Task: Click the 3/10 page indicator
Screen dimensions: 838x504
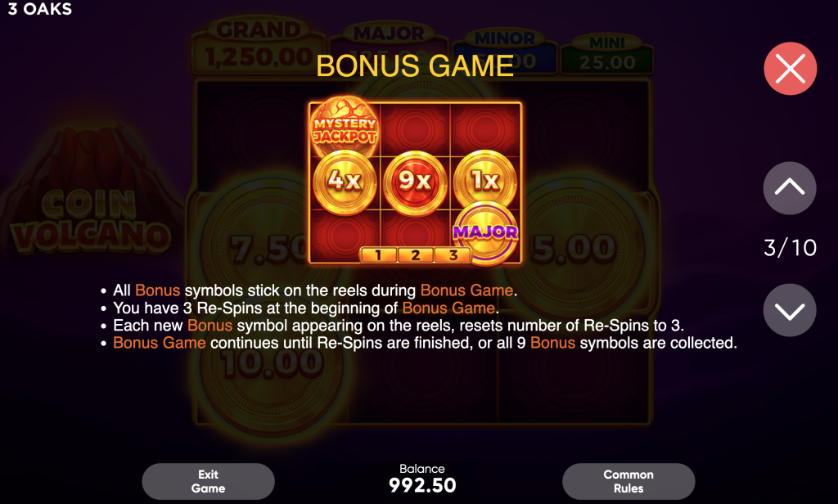Action: [x=790, y=248]
